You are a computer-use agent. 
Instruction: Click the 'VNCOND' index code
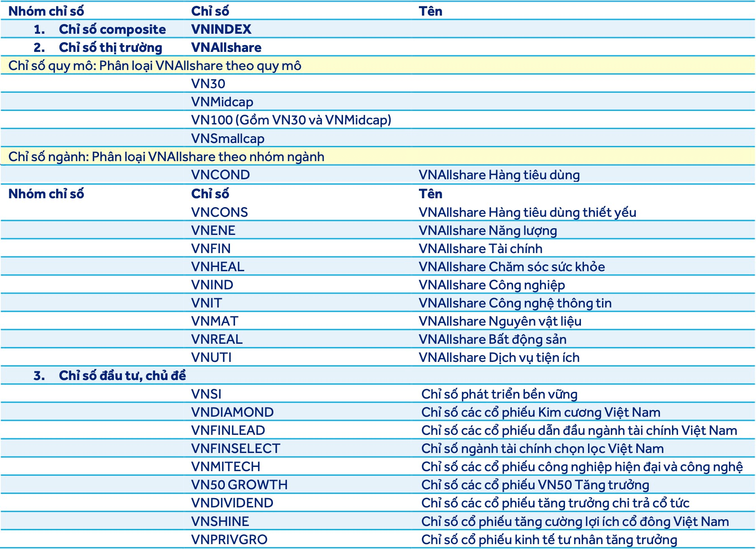pyautogui.click(x=220, y=175)
